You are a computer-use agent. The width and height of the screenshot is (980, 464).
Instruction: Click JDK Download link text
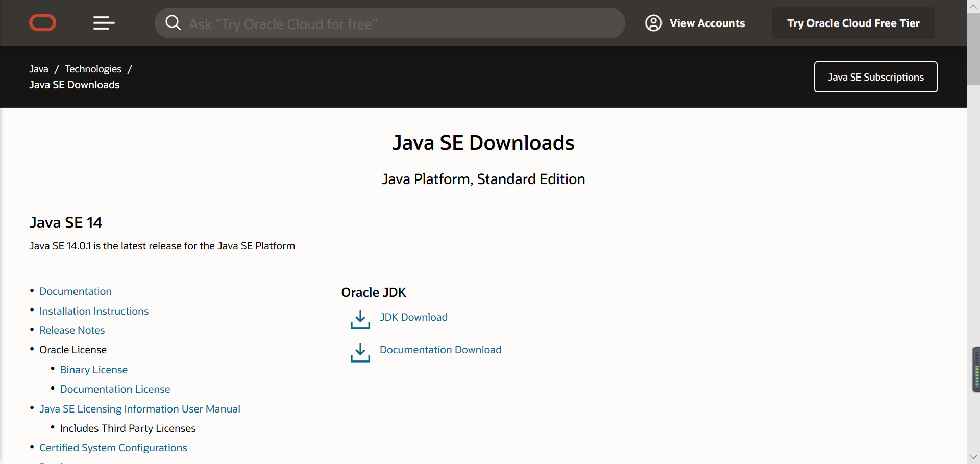(x=413, y=317)
